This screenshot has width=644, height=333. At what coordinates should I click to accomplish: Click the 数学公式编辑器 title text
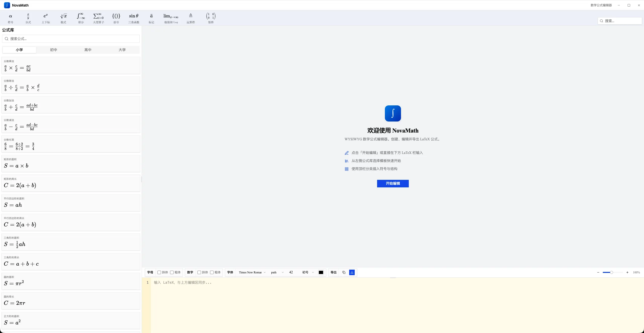(x=601, y=5)
